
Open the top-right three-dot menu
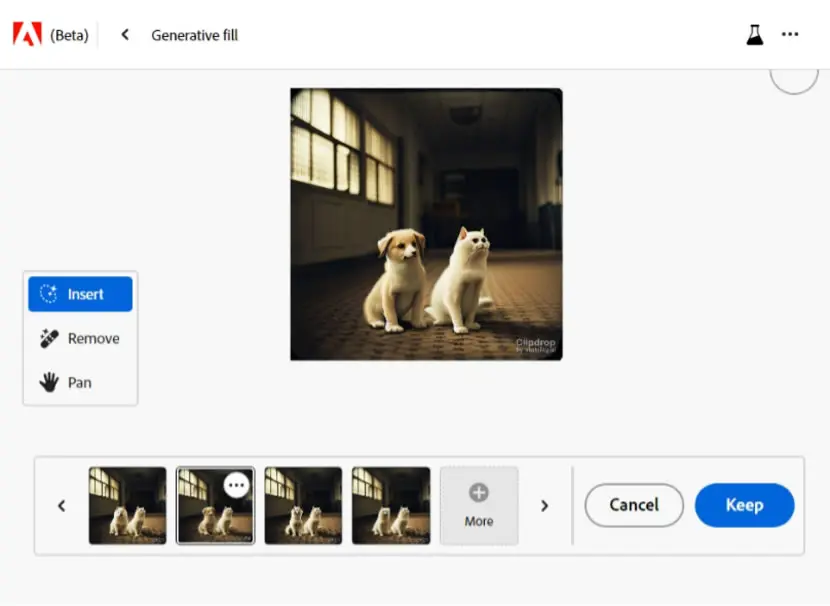click(x=790, y=34)
